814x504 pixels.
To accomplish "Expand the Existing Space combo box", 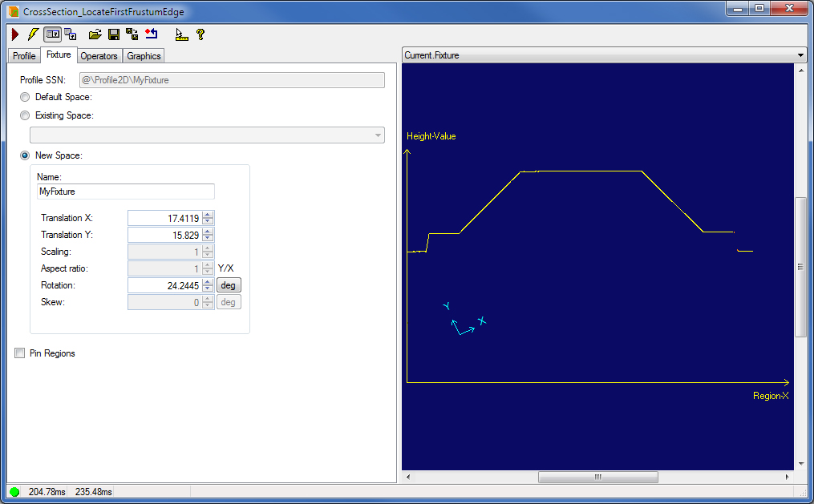I will click(x=378, y=134).
